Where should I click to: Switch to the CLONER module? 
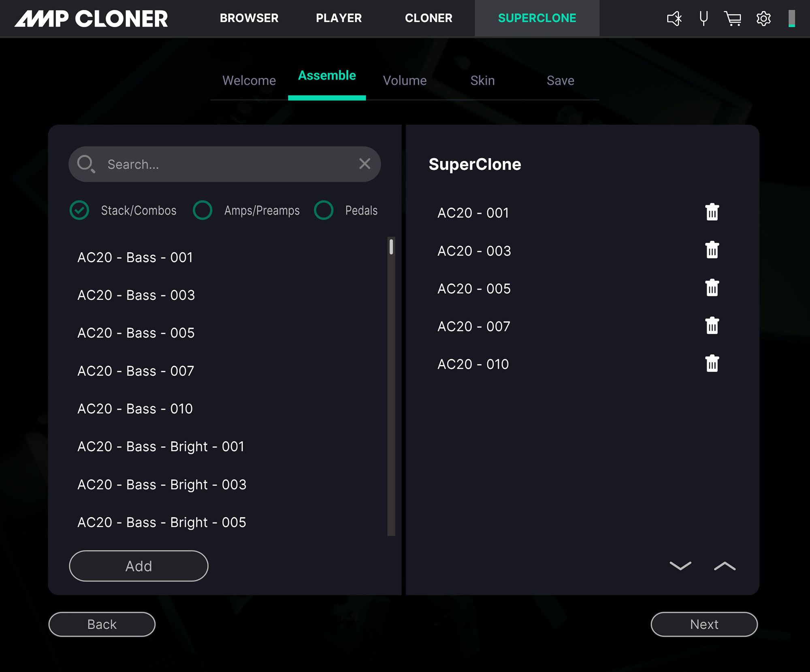coord(428,18)
